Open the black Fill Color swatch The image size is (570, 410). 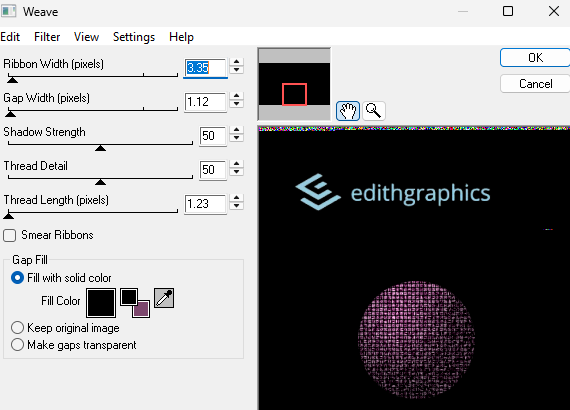[101, 303]
